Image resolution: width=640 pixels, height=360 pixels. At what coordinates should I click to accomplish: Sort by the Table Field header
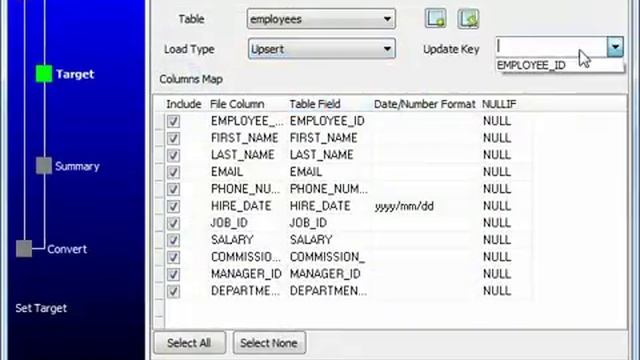315,104
